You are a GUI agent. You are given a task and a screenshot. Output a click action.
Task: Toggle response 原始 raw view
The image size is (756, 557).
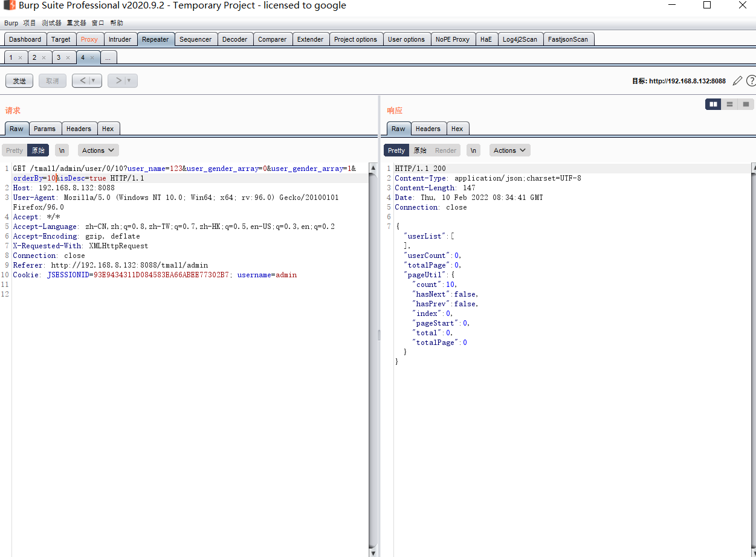tap(420, 150)
